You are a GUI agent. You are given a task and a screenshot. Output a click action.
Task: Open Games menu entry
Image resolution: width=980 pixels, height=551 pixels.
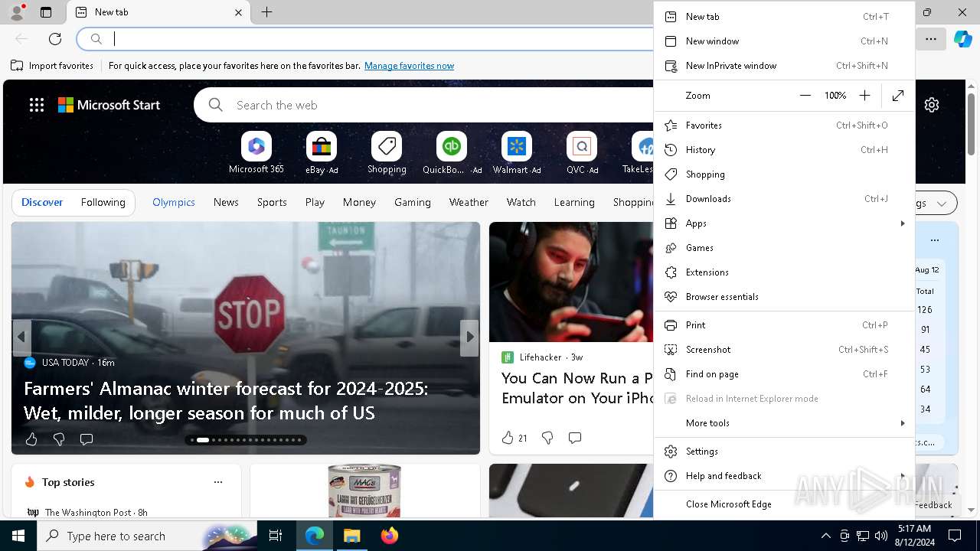coord(784,248)
